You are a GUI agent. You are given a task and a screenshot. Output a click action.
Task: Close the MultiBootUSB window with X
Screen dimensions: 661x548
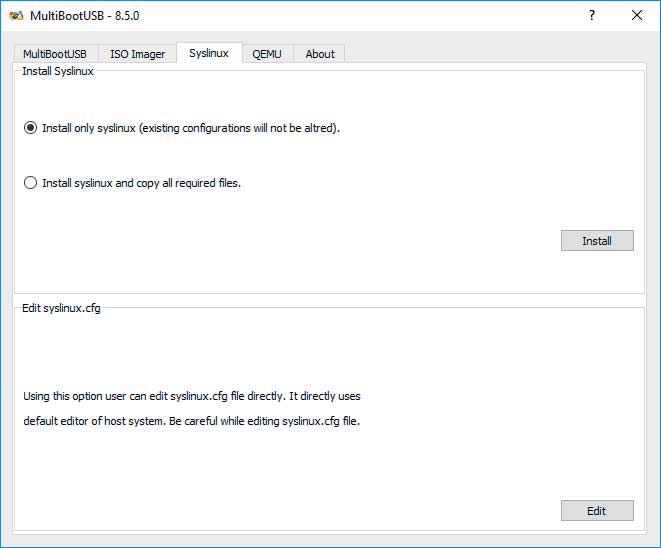point(637,16)
